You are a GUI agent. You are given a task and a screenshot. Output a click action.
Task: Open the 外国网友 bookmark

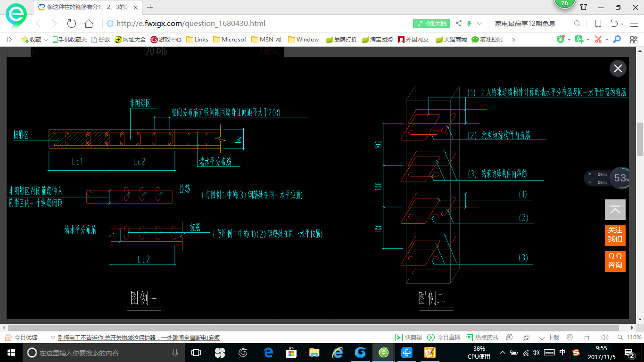point(413,40)
